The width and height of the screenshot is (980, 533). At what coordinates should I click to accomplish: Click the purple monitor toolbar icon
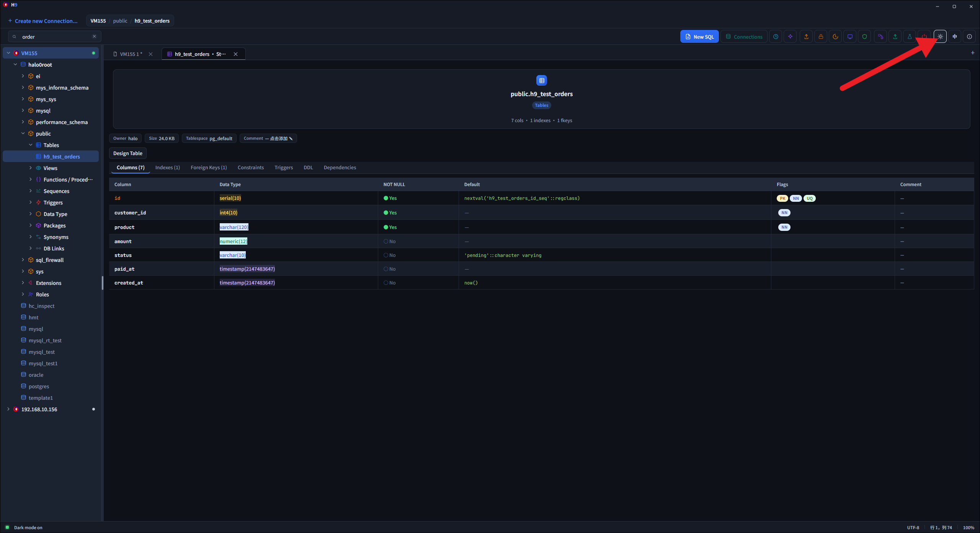coord(850,37)
